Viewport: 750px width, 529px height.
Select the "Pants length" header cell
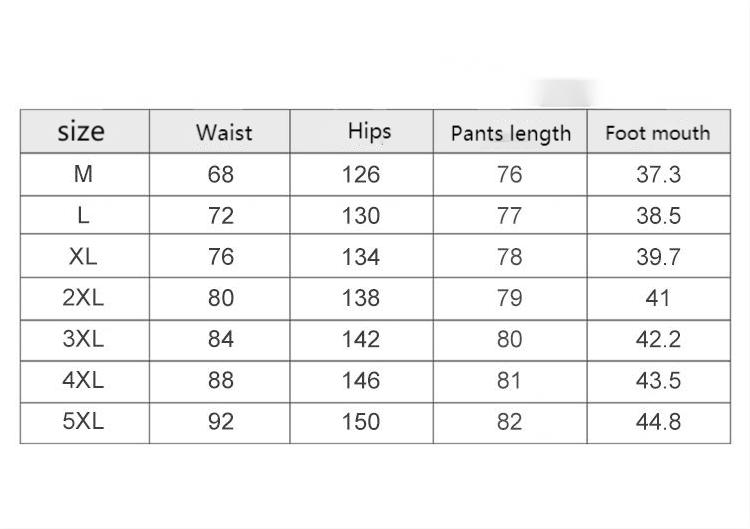pos(510,133)
